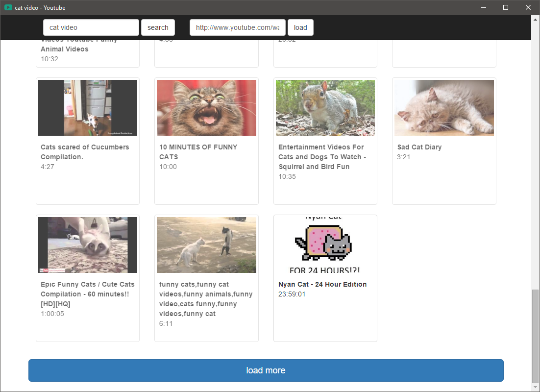This screenshot has height=392, width=540.
Task: Click the '1:00:05' duration text
Action: 52,314
